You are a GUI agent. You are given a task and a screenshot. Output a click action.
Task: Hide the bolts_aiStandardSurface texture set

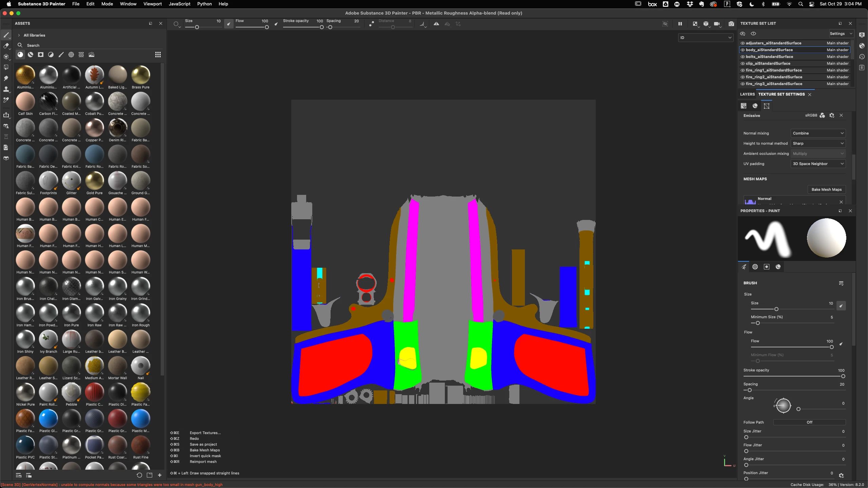coord(743,57)
